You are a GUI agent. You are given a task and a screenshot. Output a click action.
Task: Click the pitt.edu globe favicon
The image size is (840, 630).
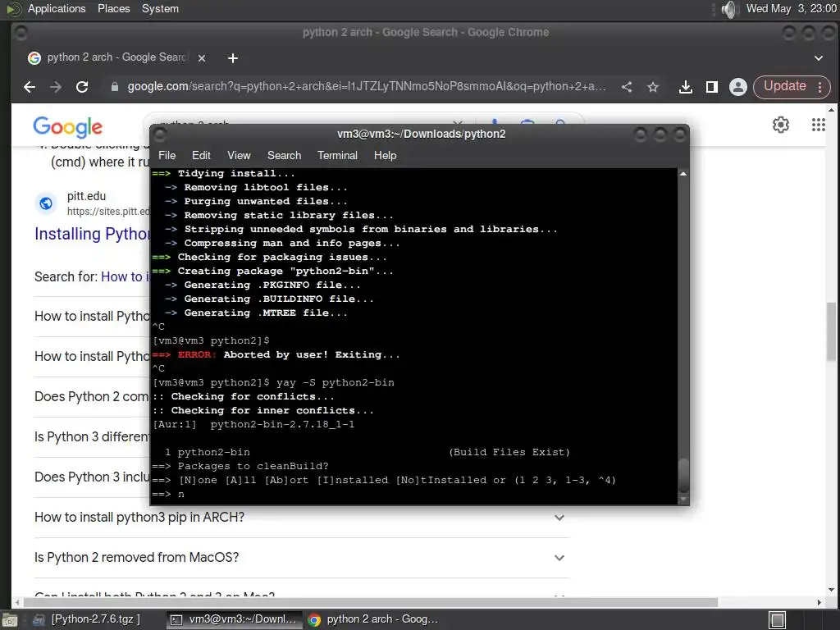(46, 203)
